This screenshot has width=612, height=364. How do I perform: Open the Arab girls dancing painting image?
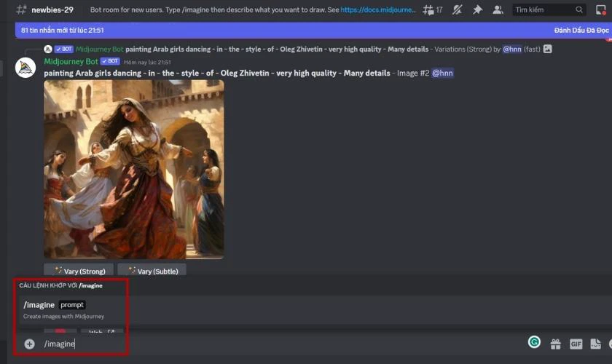pyautogui.click(x=134, y=170)
